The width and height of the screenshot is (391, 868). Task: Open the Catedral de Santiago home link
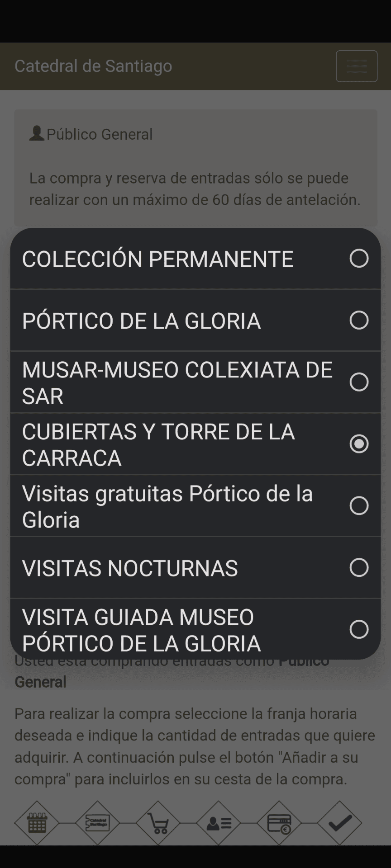coord(93,66)
